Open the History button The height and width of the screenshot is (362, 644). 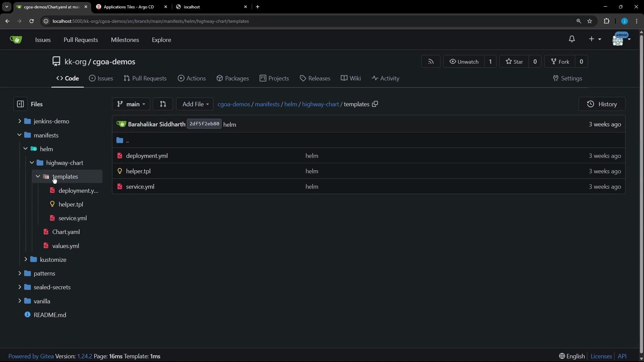602,104
